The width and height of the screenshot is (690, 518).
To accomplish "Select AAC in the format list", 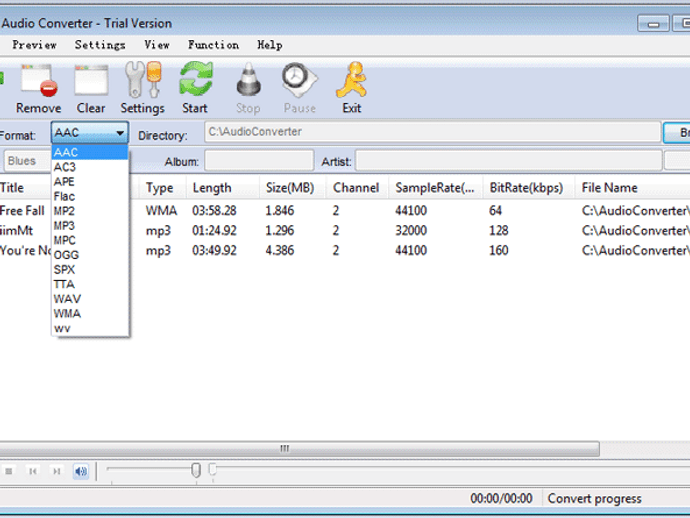I will (90, 152).
